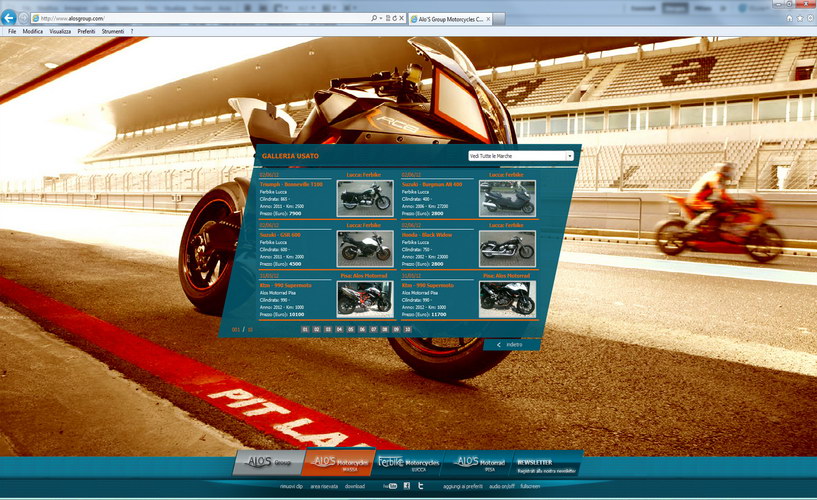Open the Ktm 990 Supermoto 11700 euro photo

[x=507, y=299]
